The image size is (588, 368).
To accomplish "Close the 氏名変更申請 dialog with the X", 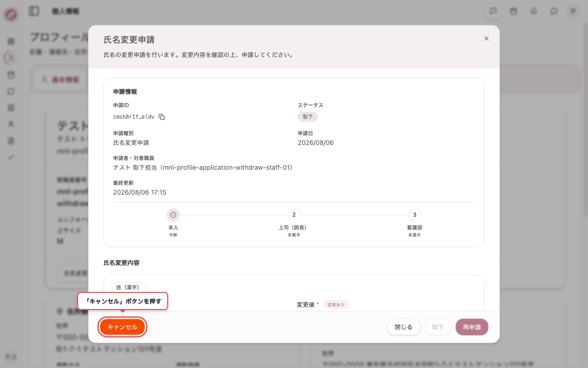I will pyautogui.click(x=486, y=39).
